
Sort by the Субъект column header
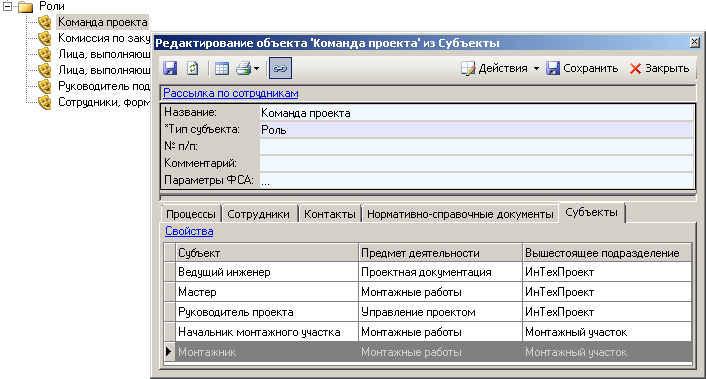[267, 253]
